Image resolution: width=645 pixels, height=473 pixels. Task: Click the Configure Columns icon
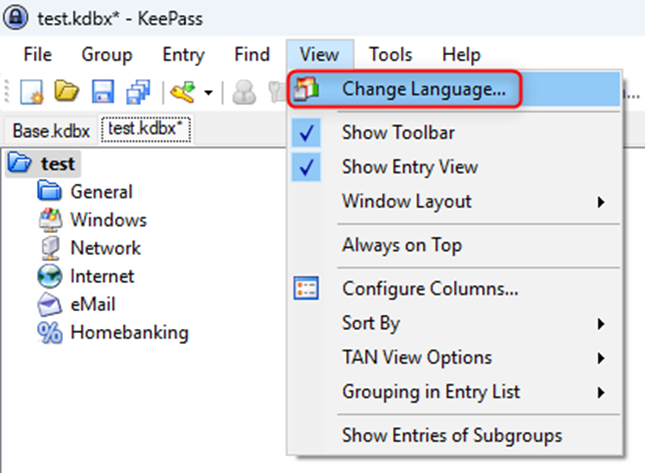pos(306,288)
